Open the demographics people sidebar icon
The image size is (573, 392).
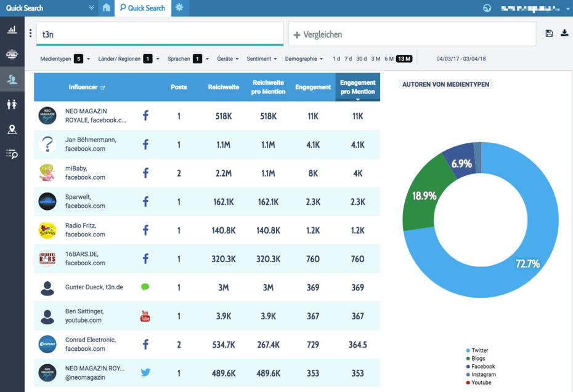tap(12, 105)
